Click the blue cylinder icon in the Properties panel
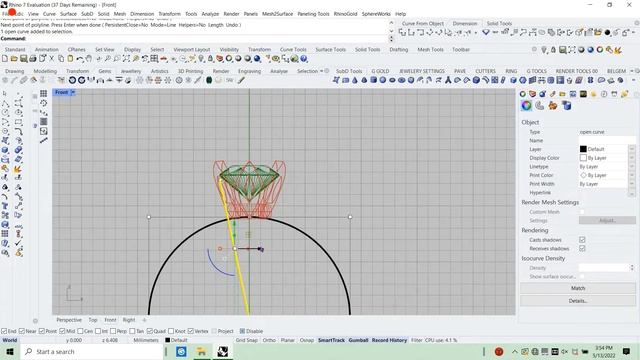640x360 pixels. coord(567,106)
